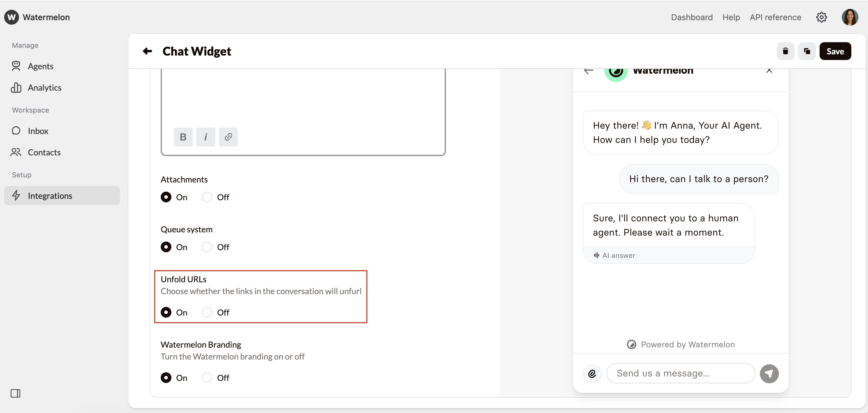Turn Watermelon Branding off
The image size is (868, 413).
pos(207,378)
